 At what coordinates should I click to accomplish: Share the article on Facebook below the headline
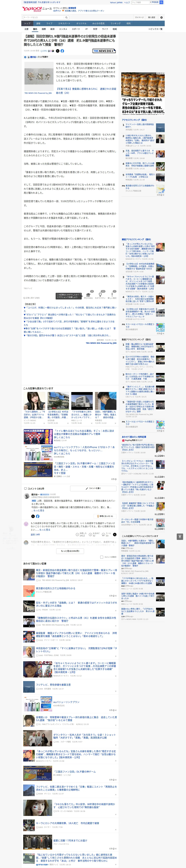pyautogui.click(x=62, y=51)
